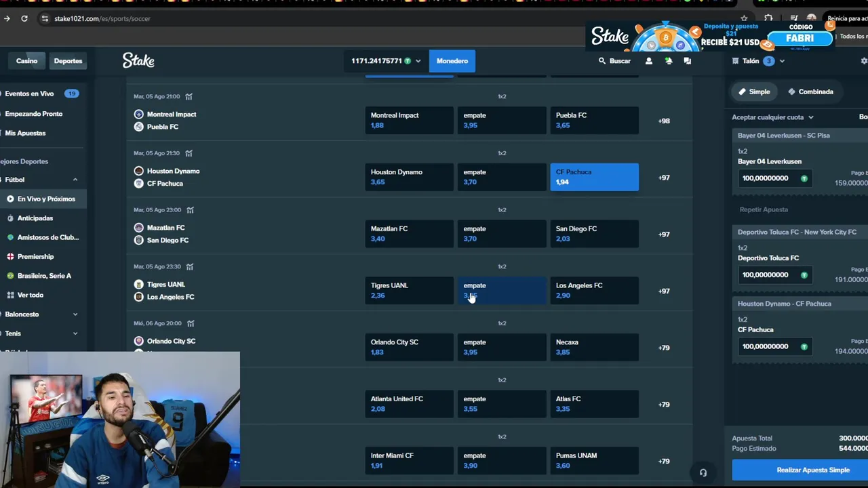Edit Deportivo Toluca FC stake amount field
The height and width of the screenshot is (488, 868).
[x=774, y=274]
